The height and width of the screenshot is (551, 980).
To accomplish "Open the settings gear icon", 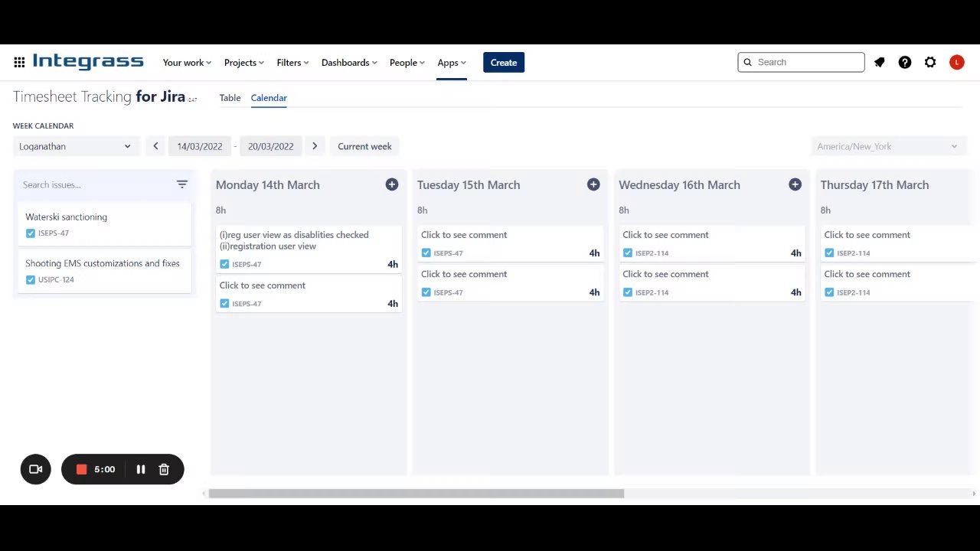I will (x=930, y=63).
